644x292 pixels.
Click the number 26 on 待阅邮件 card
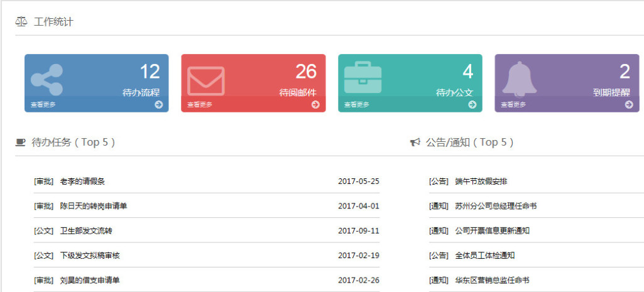[x=306, y=72]
